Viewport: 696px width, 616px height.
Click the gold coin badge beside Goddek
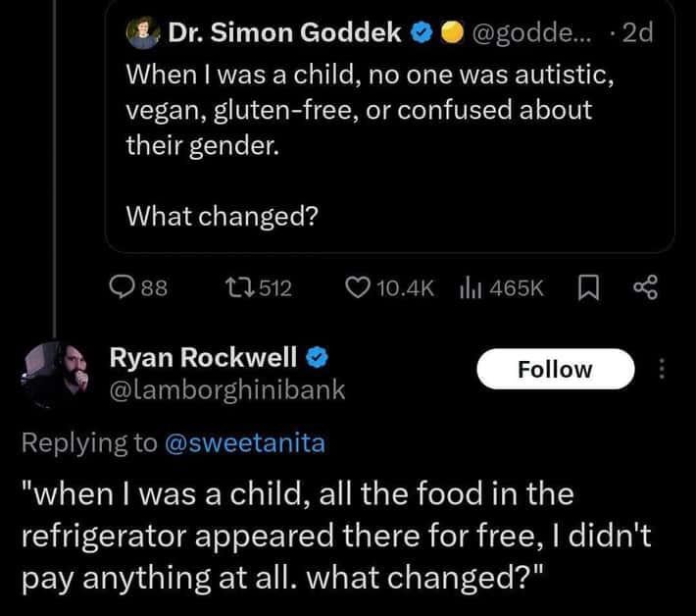point(450,32)
